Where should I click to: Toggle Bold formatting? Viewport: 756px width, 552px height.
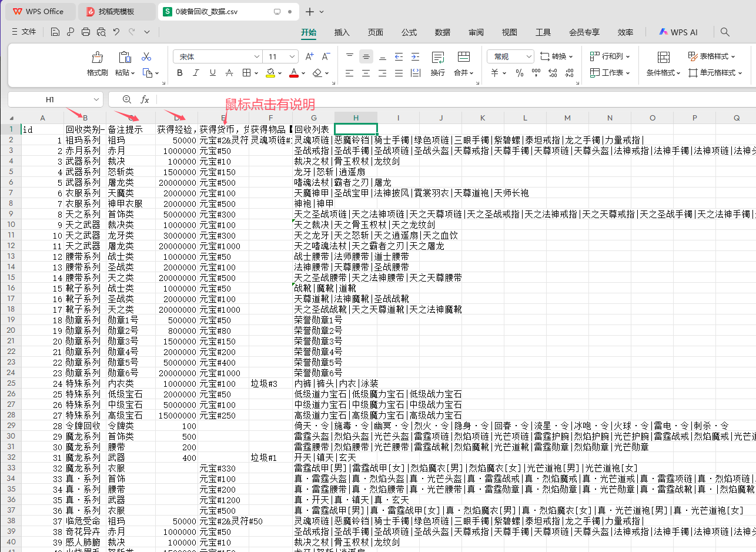(x=180, y=73)
